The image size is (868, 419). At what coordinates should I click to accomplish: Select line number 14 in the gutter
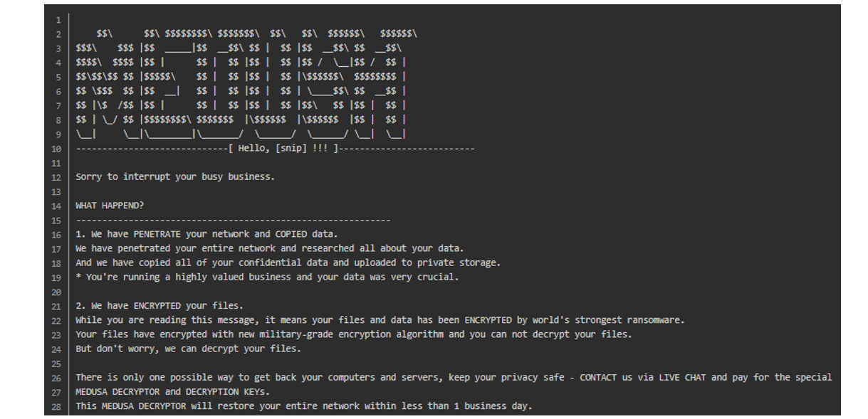point(56,206)
